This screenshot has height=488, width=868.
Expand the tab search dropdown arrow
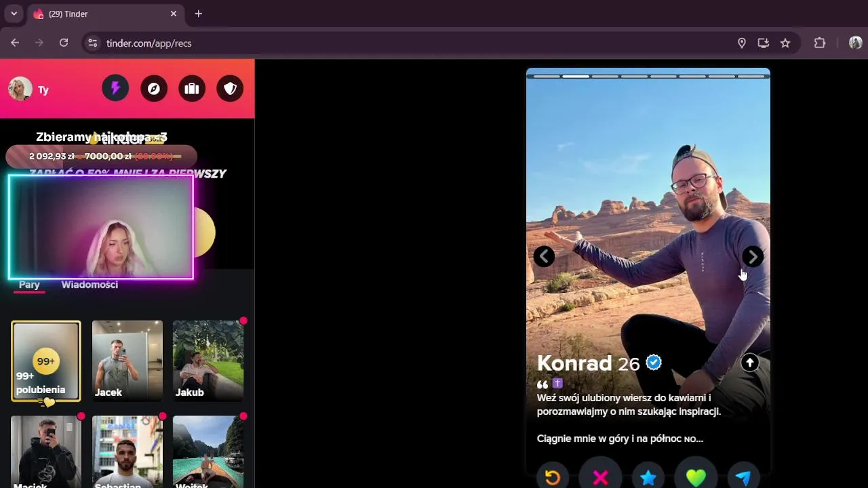pos(14,14)
